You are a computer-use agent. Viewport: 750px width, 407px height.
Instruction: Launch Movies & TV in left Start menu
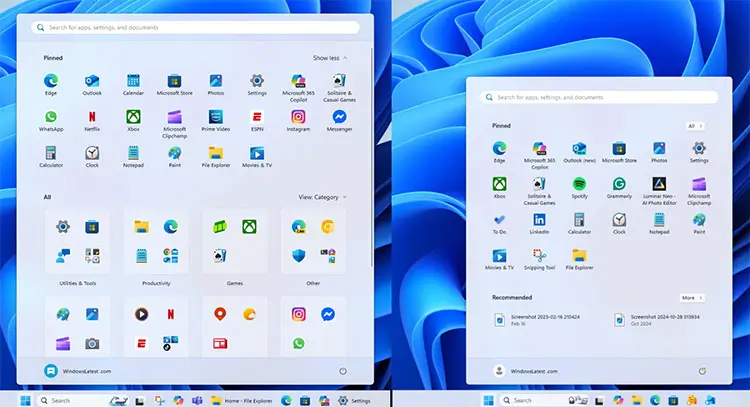257,156
